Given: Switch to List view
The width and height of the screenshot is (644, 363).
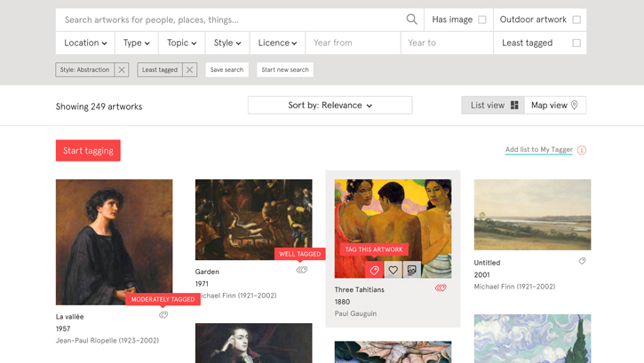Looking at the screenshot, I should [x=493, y=106].
